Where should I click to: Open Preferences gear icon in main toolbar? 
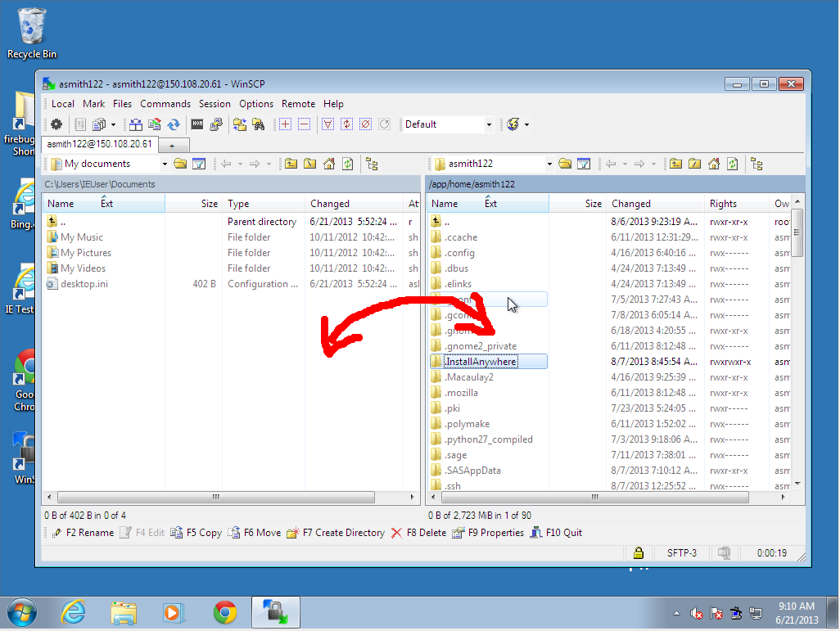pyautogui.click(x=56, y=124)
